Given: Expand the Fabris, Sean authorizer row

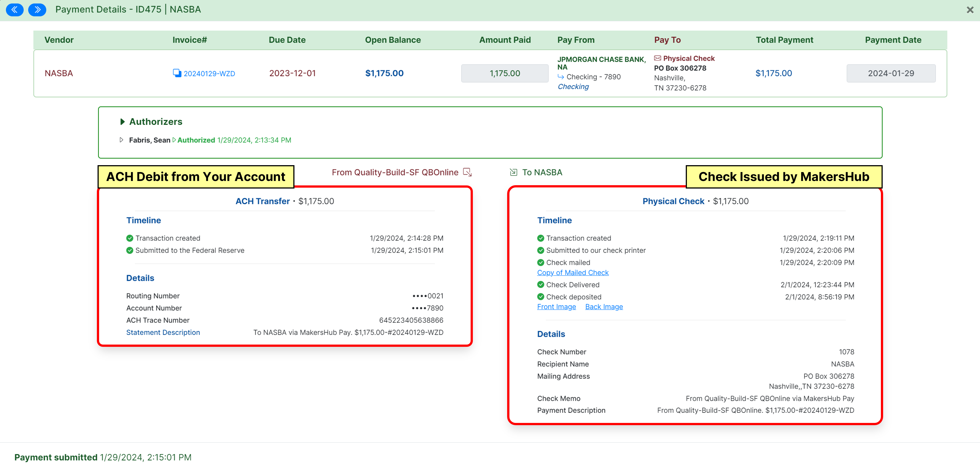Looking at the screenshot, I should 121,140.
